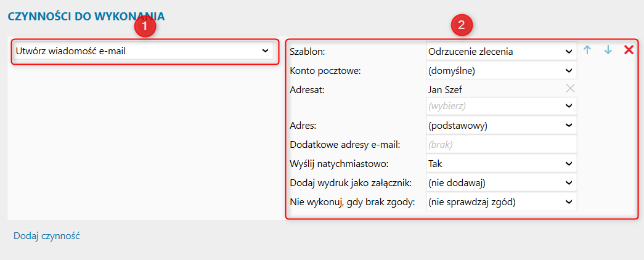Expand the Konto pocztowe dropdown

pos(501,70)
